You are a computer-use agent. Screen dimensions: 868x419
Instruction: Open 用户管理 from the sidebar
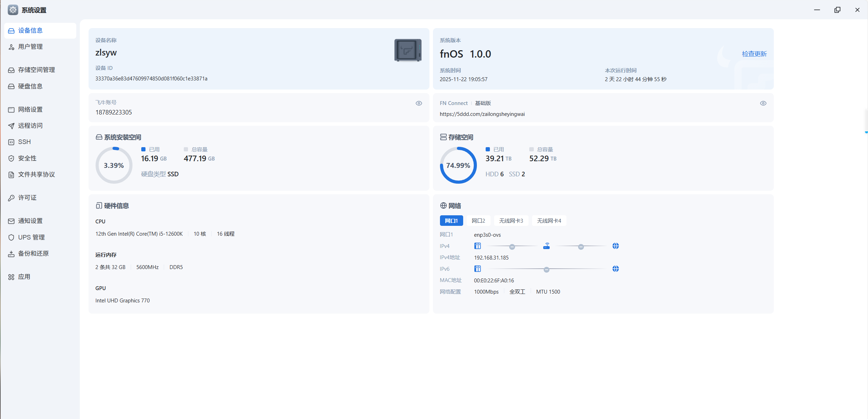click(30, 47)
